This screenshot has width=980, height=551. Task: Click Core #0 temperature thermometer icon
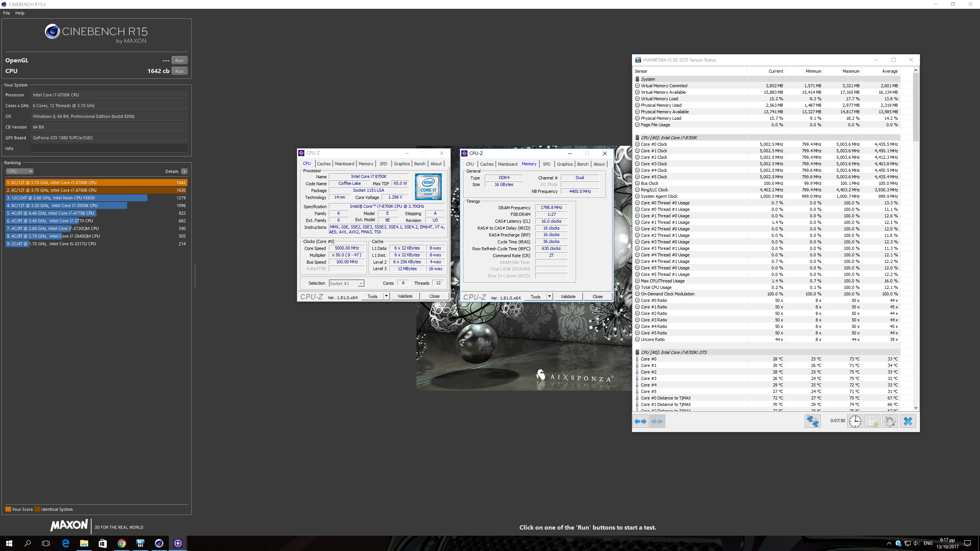[637, 359]
